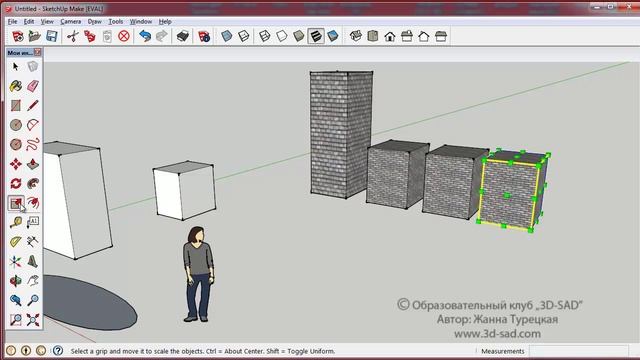Image resolution: width=640 pixels, height=360 pixels.
Task: Pick the Offset tool
Action: tap(33, 203)
